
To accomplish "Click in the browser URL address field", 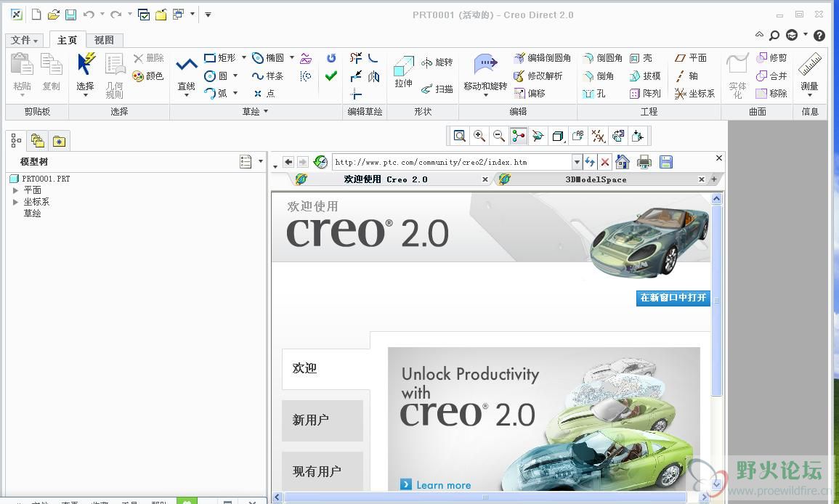I will click(x=452, y=161).
